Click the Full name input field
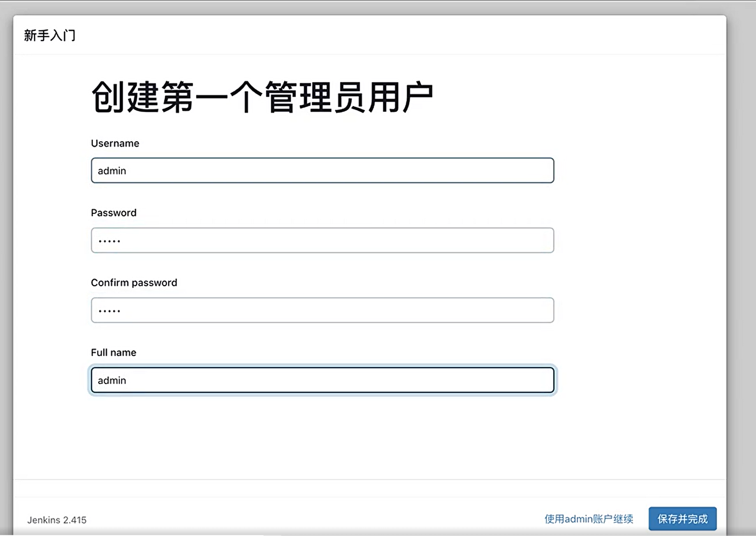This screenshot has height=536, width=756. pos(322,380)
